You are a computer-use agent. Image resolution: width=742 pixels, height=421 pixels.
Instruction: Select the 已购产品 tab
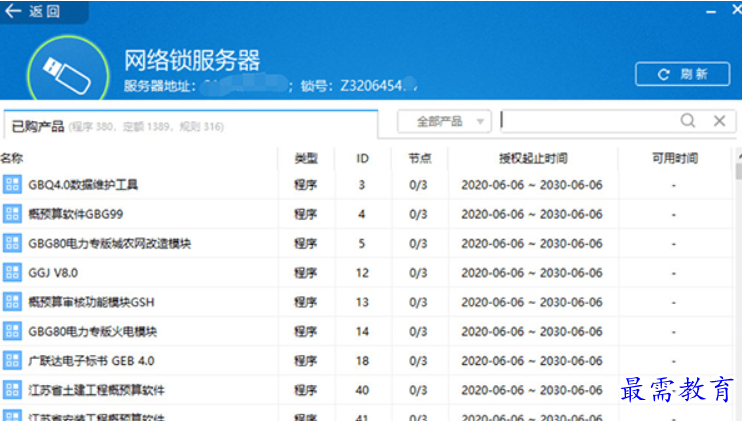click(x=190, y=125)
